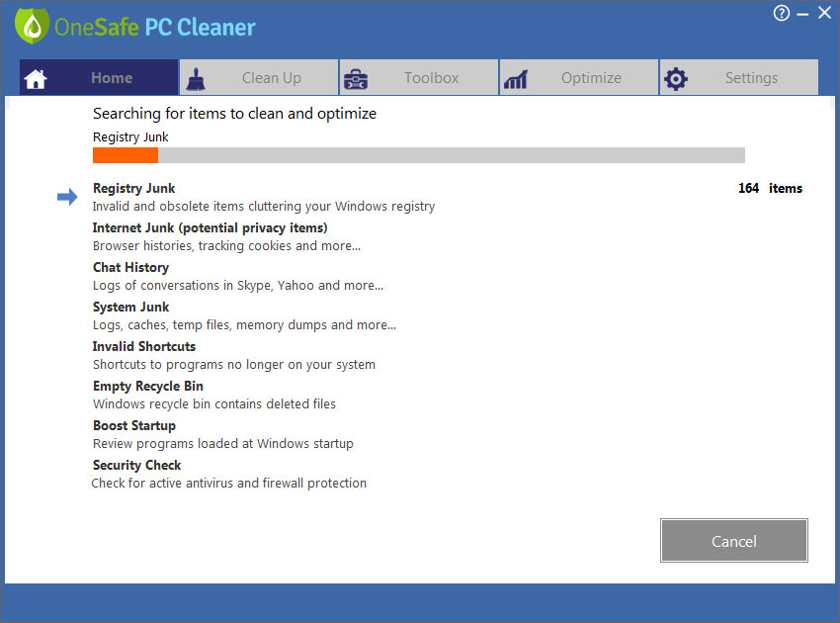Select Internet Junk potential privacy items
The width and height of the screenshot is (840, 623).
pyautogui.click(x=210, y=227)
